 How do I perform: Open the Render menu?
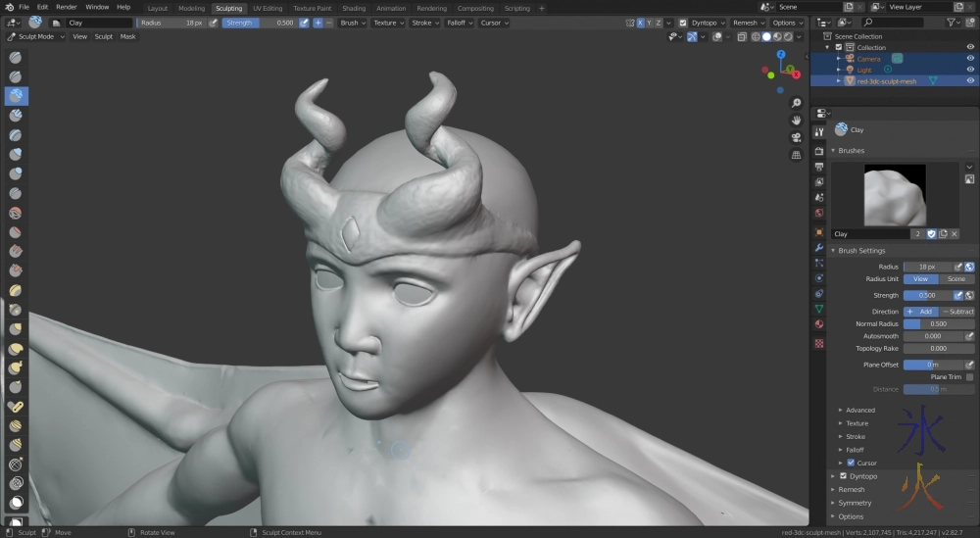66,7
